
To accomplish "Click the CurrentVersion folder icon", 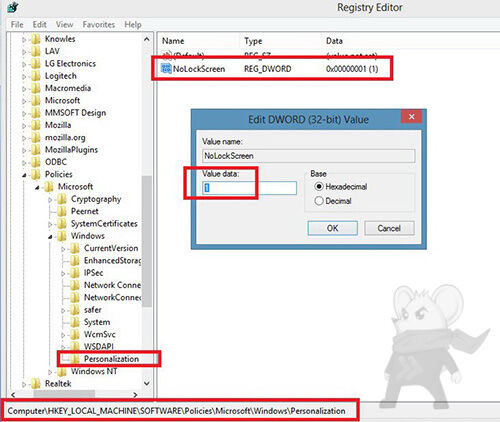I will pyautogui.click(x=75, y=249).
